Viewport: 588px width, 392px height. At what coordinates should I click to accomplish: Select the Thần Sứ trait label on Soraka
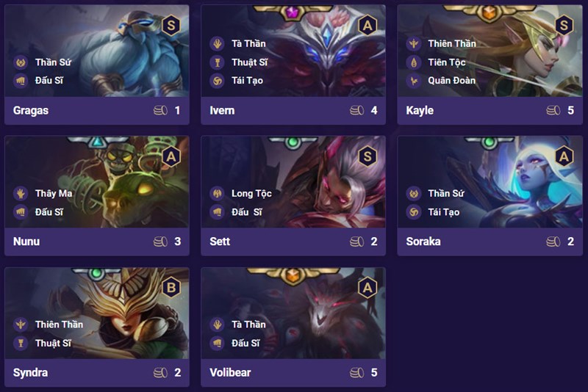click(446, 193)
